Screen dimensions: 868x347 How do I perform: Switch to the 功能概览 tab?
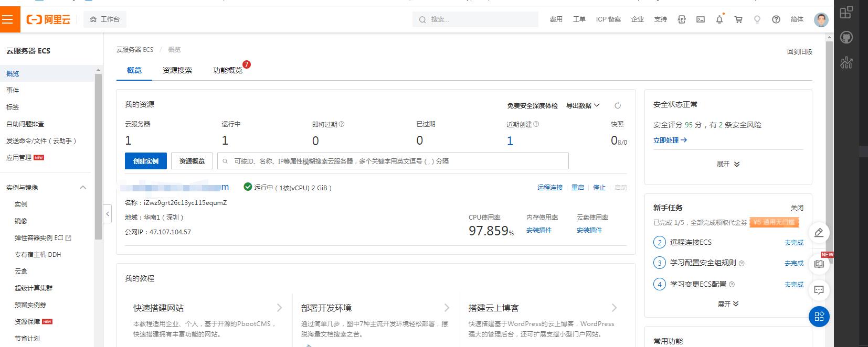228,70
